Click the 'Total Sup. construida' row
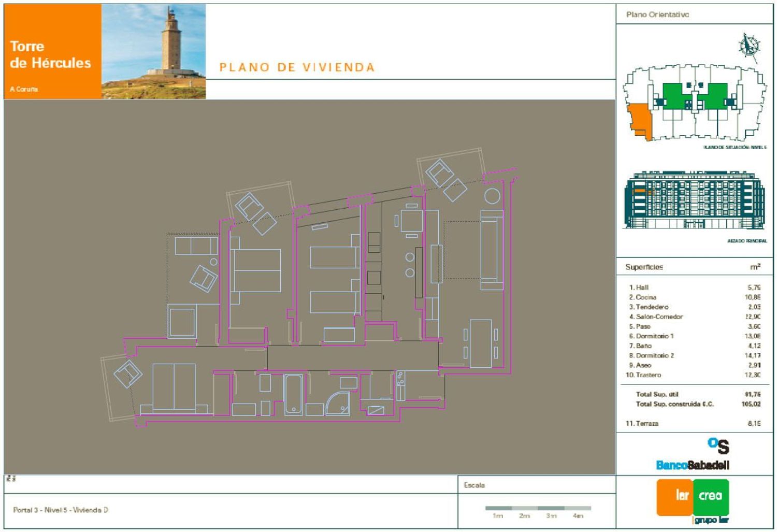777x532 pixels. pyautogui.click(x=674, y=404)
